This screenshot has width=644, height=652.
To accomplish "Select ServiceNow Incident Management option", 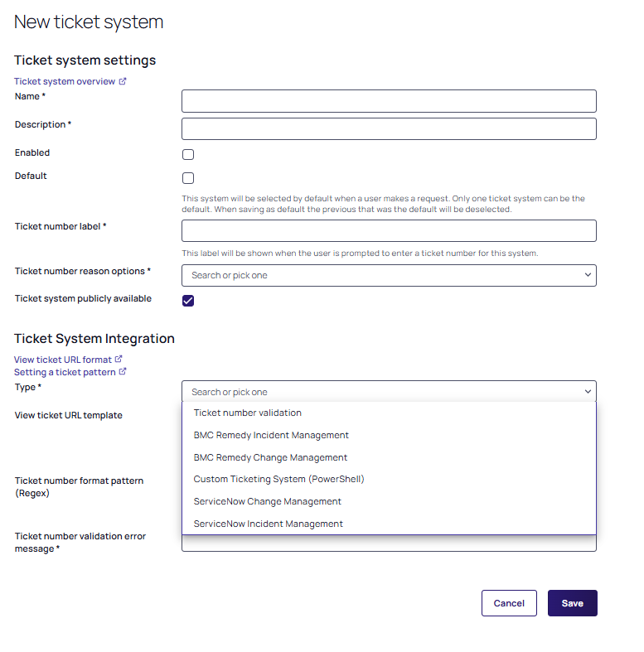I will pyautogui.click(x=268, y=524).
